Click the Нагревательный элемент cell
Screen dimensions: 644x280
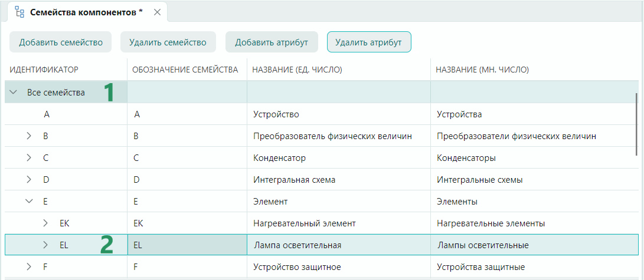pyautogui.click(x=339, y=223)
